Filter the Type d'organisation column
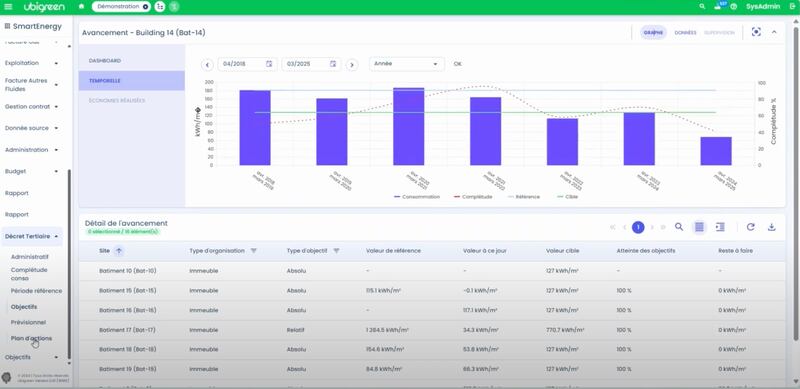 click(x=254, y=251)
